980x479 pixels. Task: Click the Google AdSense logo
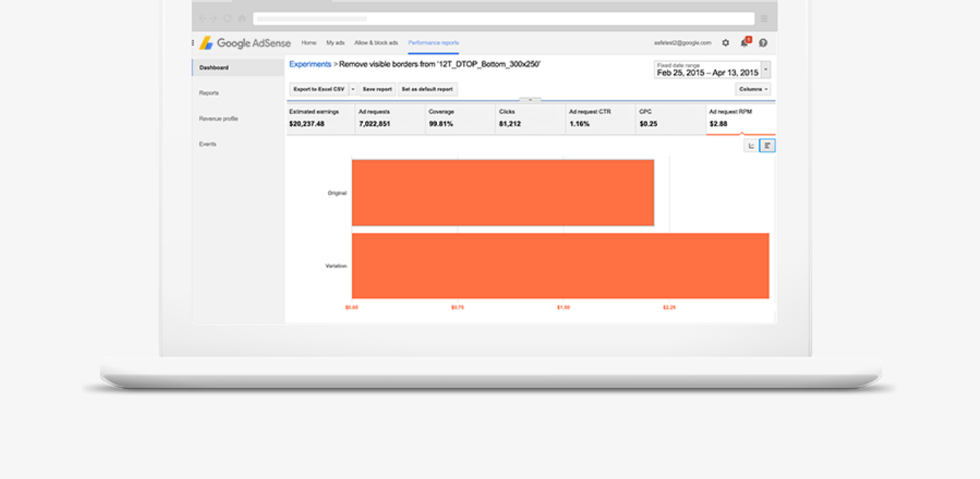pyautogui.click(x=246, y=43)
